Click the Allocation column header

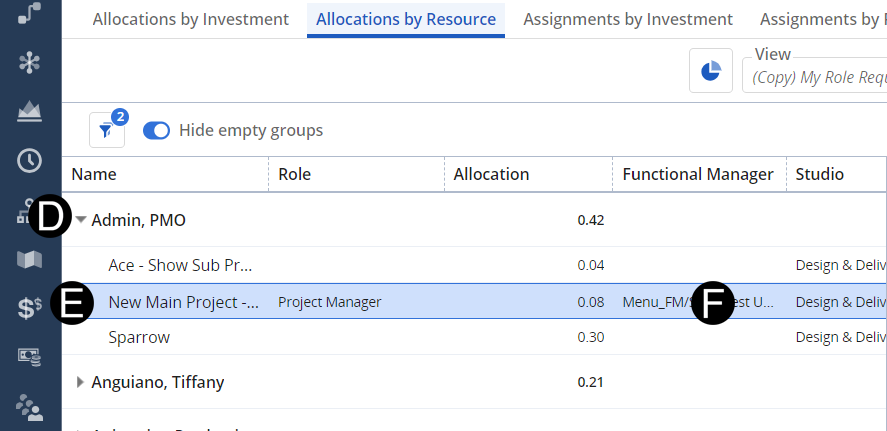(491, 174)
